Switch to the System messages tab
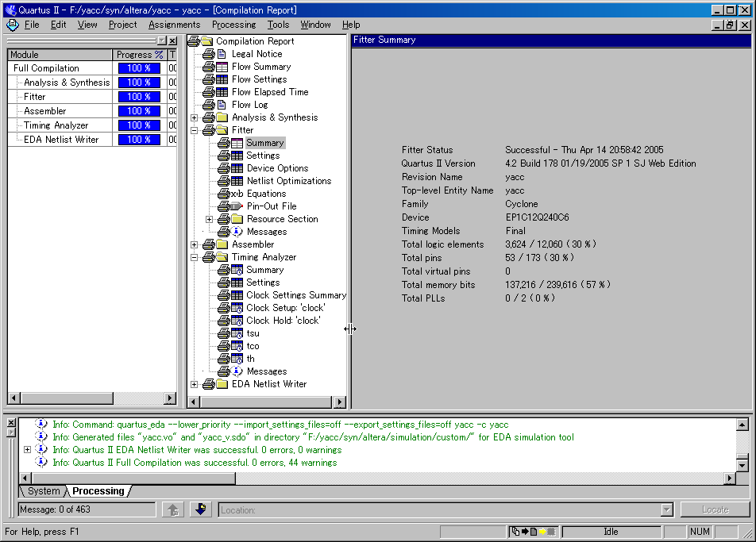 coord(43,491)
